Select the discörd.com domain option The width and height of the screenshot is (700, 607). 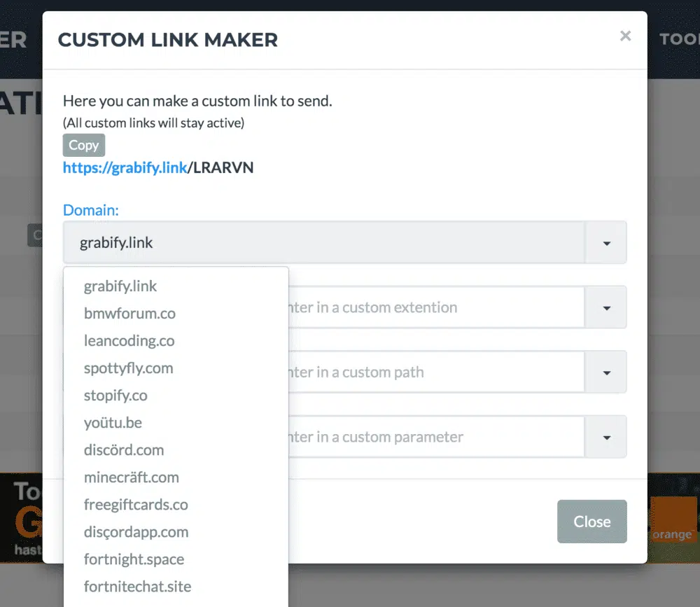click(x=124, y=449)
